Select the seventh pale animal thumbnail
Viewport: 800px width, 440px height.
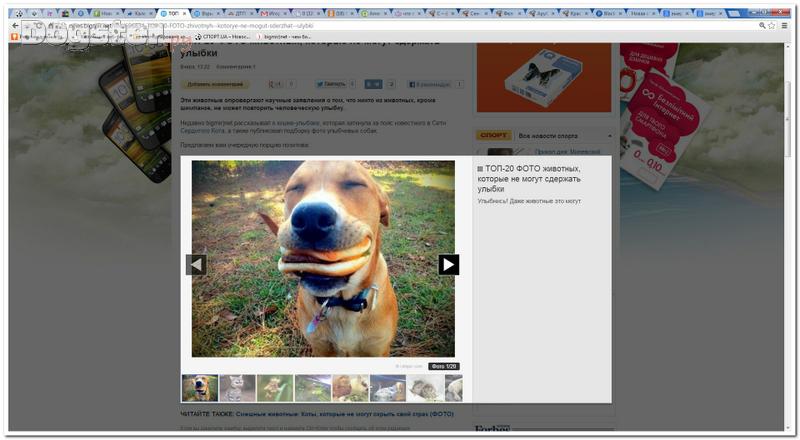click(426, 388)
